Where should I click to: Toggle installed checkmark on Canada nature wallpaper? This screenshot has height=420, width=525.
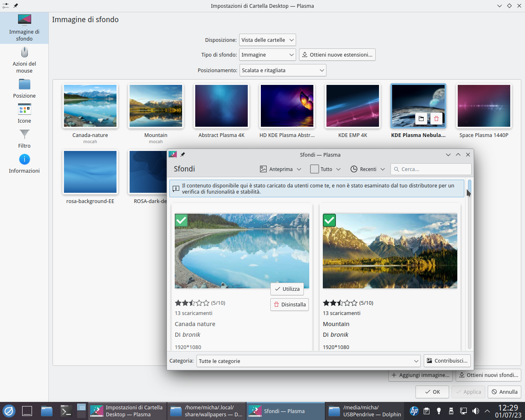(x=181, y=220)
